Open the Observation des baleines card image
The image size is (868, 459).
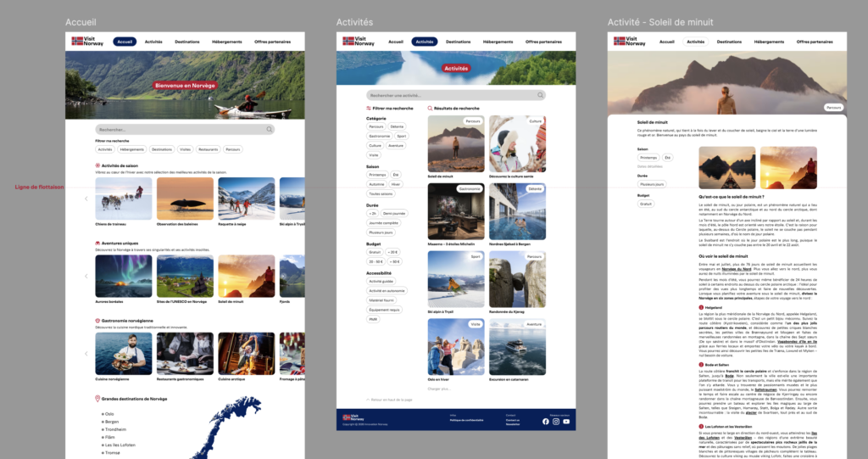point(184,199)
